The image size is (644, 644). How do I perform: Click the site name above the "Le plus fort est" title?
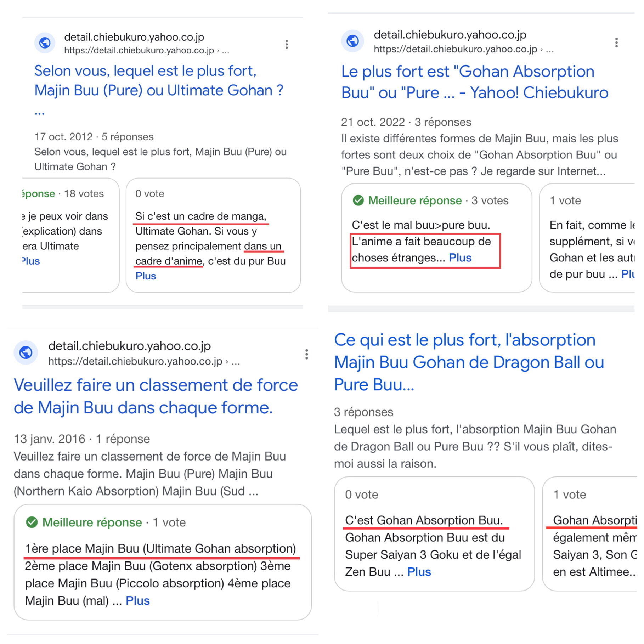pos(450,35)
